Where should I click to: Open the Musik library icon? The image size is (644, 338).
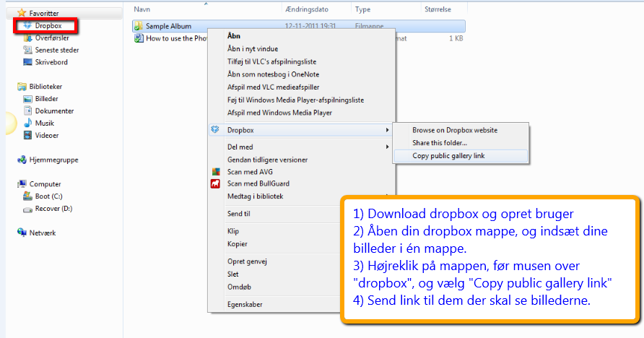tap(28, 123)
